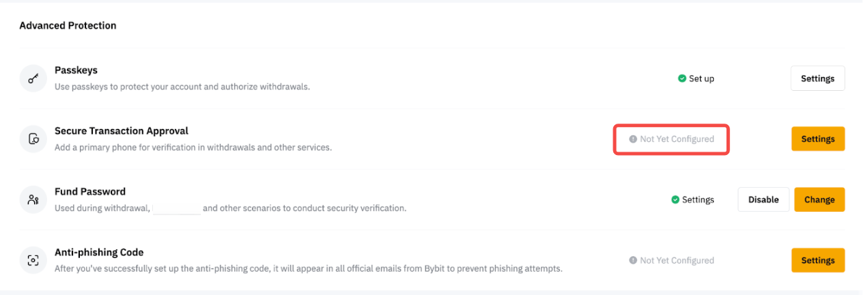Disable the Fund Password
868x295 pixels.
click(763, 200)
